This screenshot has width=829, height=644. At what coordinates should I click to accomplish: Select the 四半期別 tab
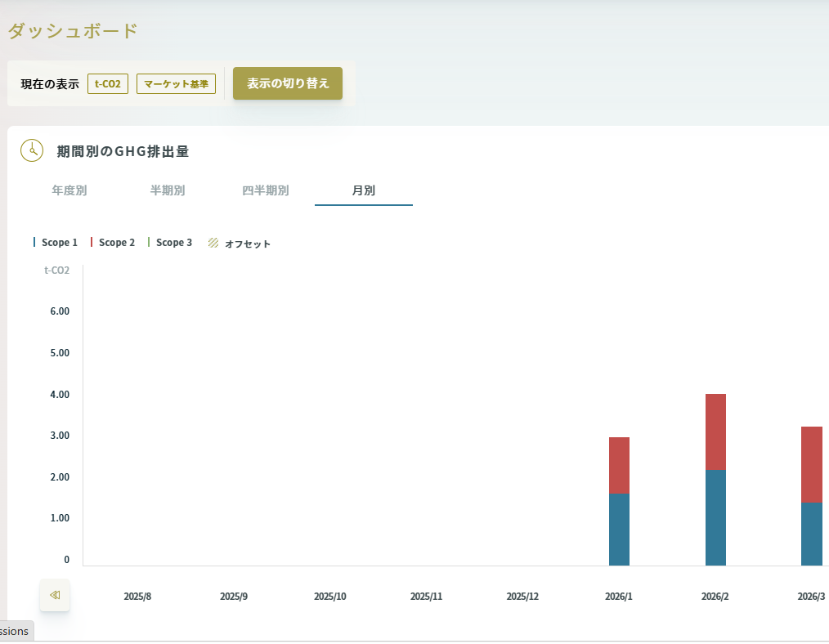tap(266, 190)
